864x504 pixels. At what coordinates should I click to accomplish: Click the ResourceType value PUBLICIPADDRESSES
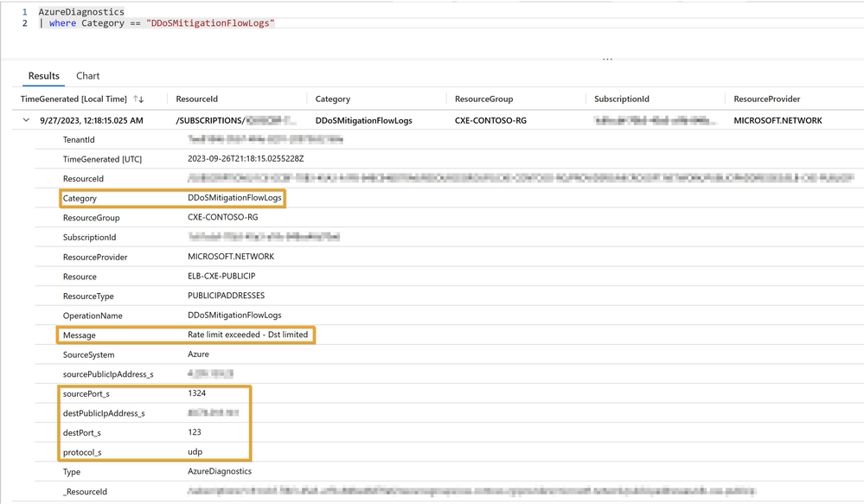click(x=226, y=296)
